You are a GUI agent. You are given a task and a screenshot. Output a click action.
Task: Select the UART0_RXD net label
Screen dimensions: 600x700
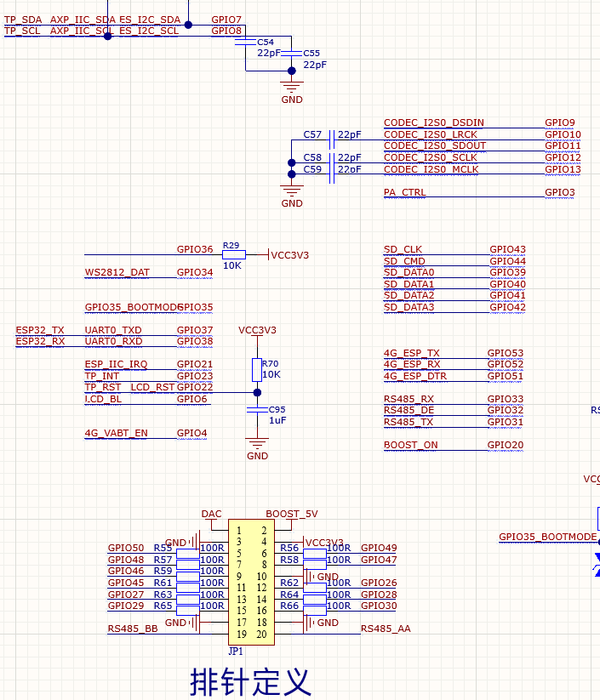113,342
